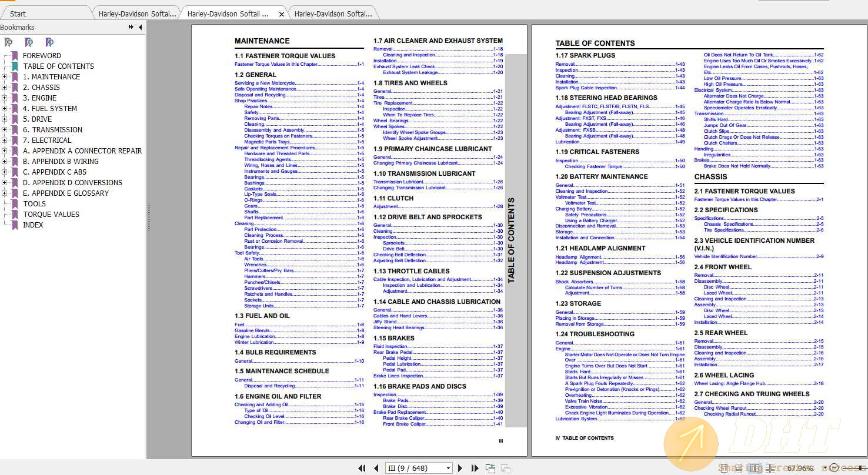
Task: Click the go-to bookmark arrow icon
Action: [49, 42]
